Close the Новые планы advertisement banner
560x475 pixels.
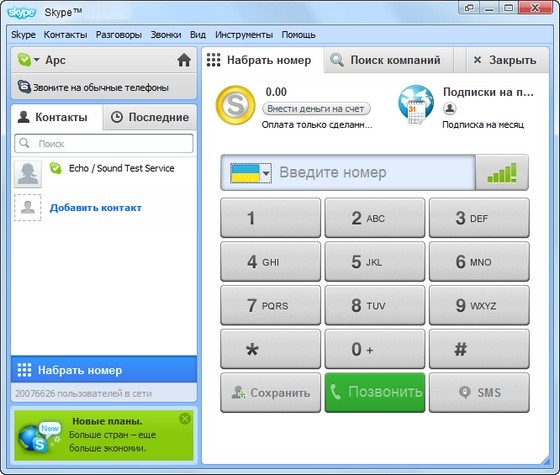(185, 418)
